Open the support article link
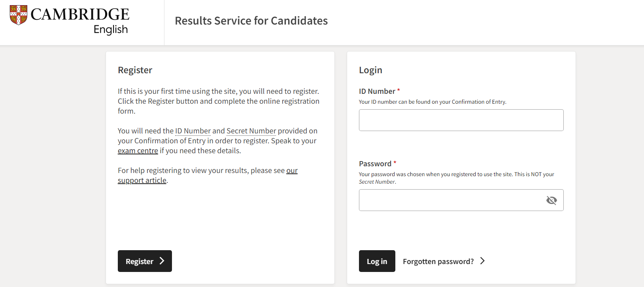This screenshot has height=287, width=644. tap(142, 181)
